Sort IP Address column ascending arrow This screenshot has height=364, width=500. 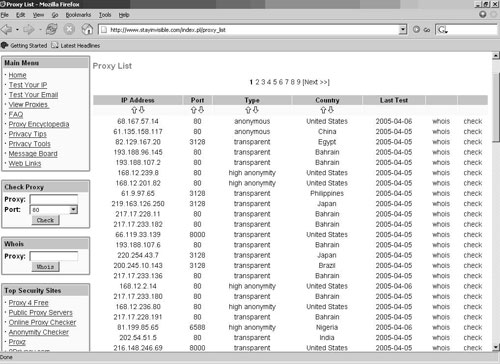(x=134, y=110)
